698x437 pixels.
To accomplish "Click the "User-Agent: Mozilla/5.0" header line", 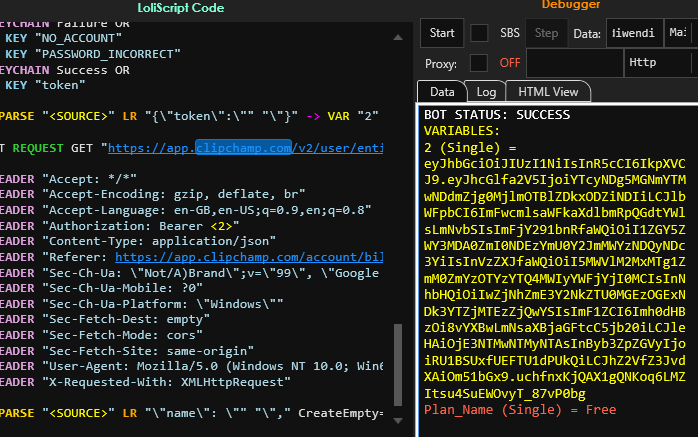I will (x=191, y=366).
